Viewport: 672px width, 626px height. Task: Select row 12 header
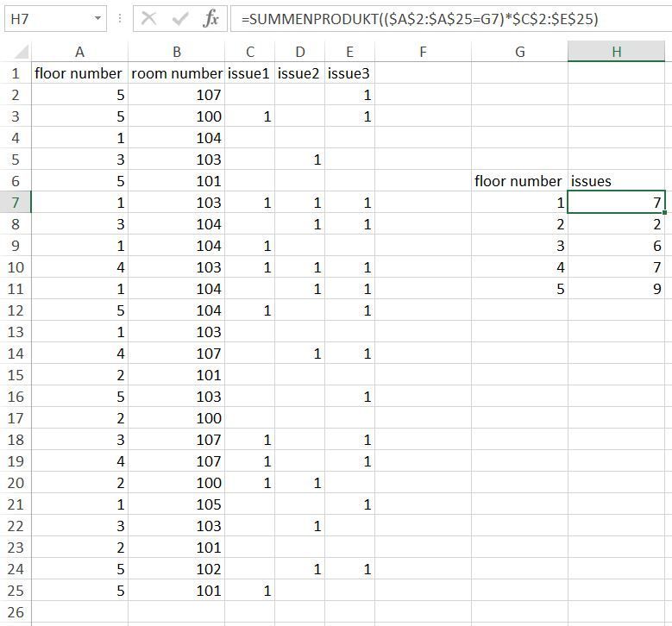pos(16,310)
